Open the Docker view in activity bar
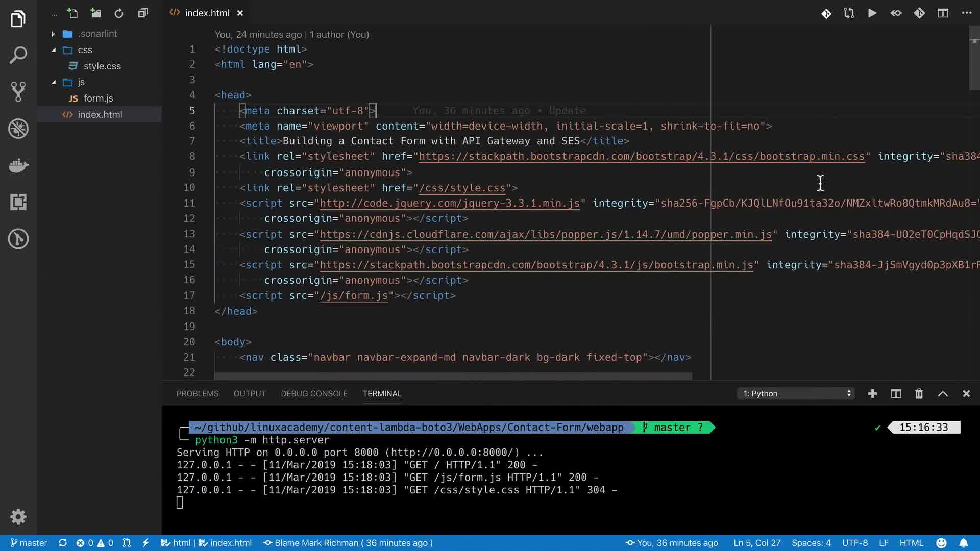 coord(18,165)
